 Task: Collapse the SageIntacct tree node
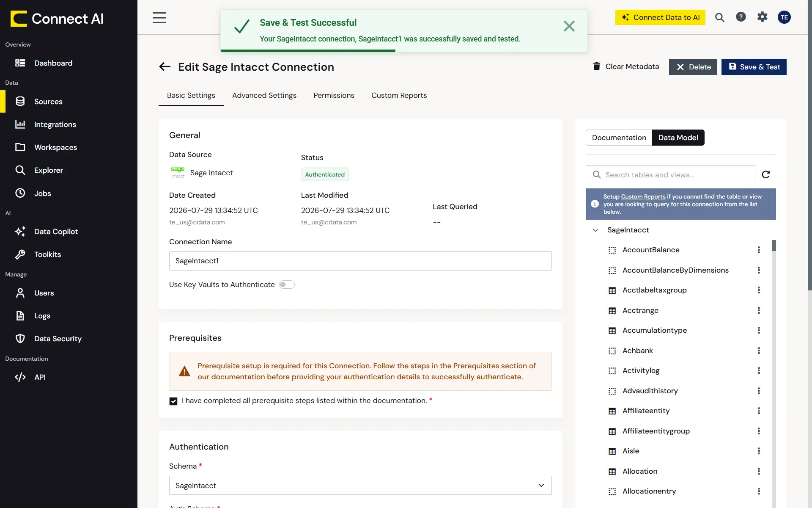tap(595, 230)
